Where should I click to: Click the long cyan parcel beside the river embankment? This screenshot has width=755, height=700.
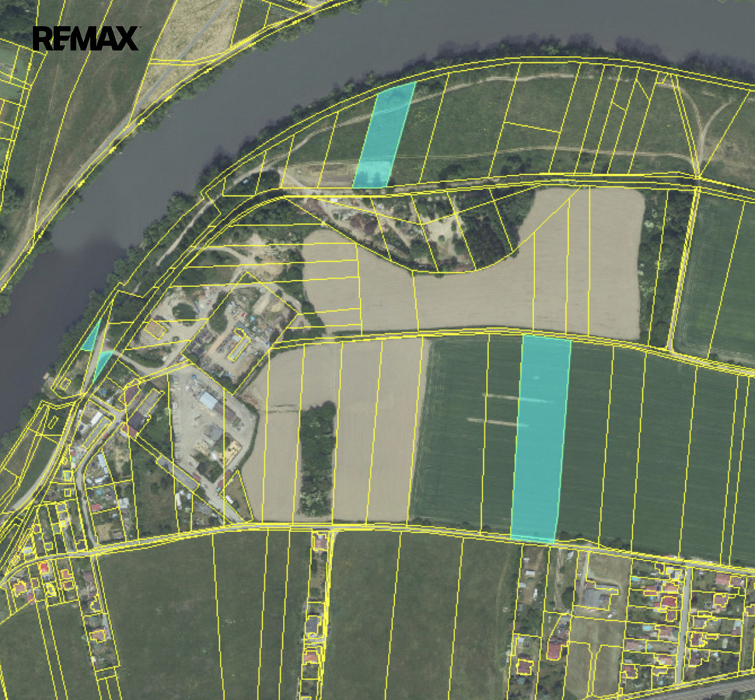point(384,135)
